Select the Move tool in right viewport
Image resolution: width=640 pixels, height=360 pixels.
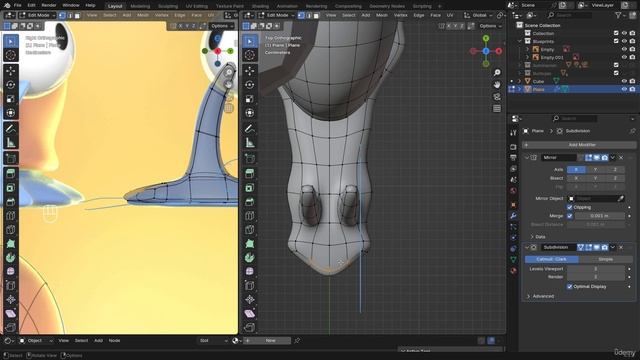250,71
